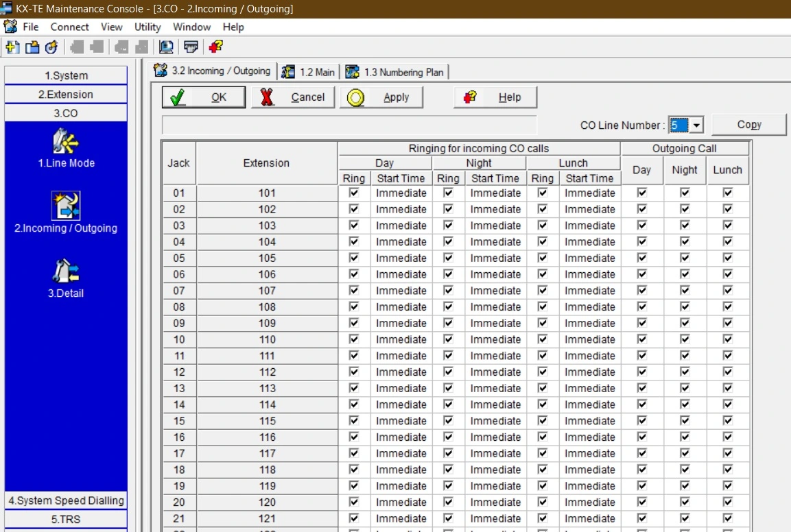Open Night Start Time selector for Jack 12
The image size is (791, 532).
(x=495, y=372)
